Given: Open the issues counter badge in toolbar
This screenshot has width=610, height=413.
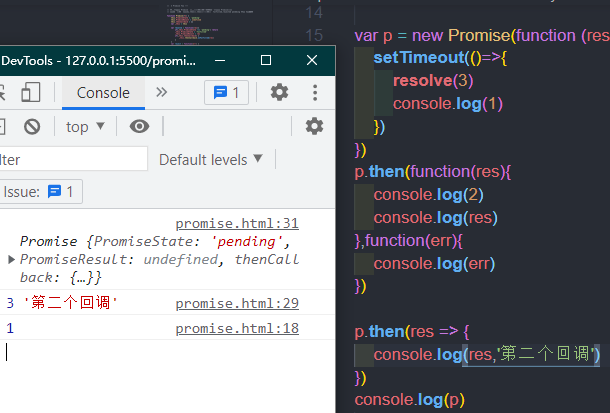Looking at the screenshot, I should [226, 93].
